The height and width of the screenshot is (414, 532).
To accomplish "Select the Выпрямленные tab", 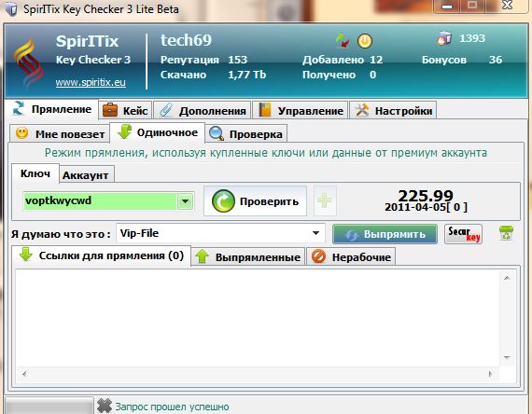I will point(248,257).
